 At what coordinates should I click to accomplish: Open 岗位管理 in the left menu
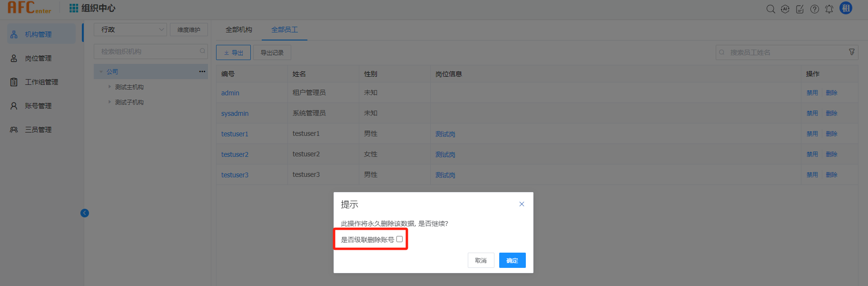tap(38, 58)
